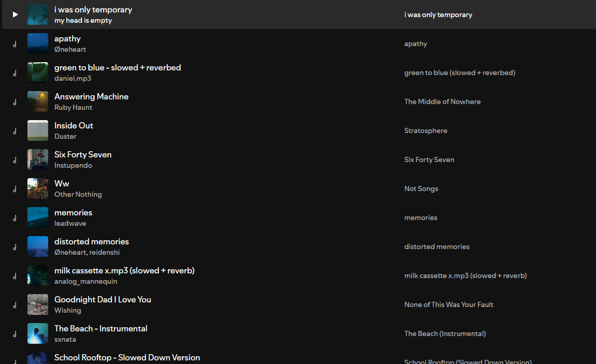Go to artist Instupendo
This screenshot has width=596, height=364.
tap(73, 166)
